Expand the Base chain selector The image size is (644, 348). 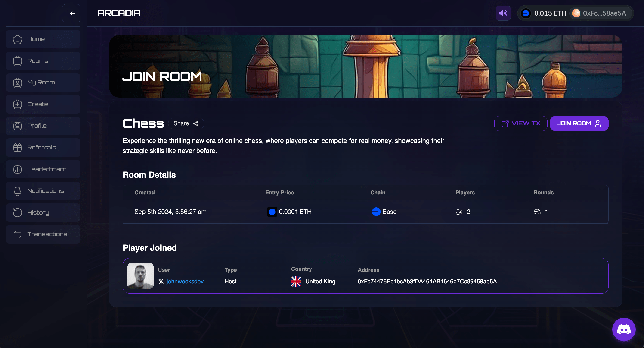384,212
